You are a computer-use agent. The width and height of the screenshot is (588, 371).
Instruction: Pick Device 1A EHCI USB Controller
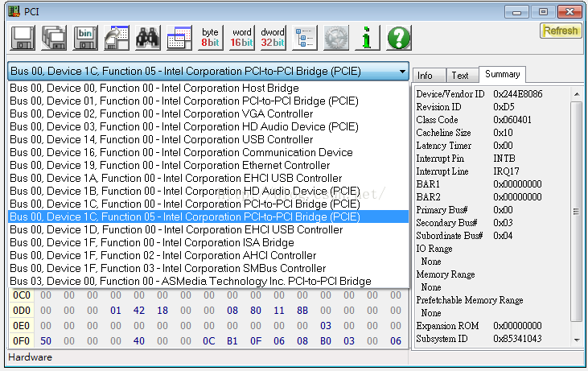click(208, 178)
